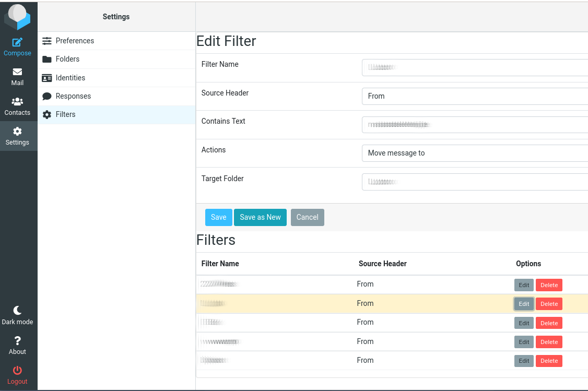Click the Save as New button

click(x=260, y=218)
